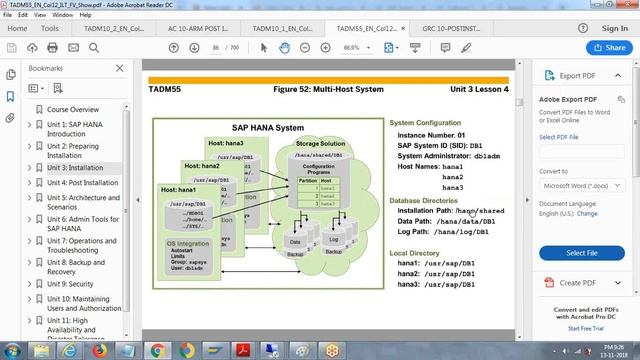Screen dimensions: 640x360
Task: Click the Sign In link
Action: (x=615, y=28)
